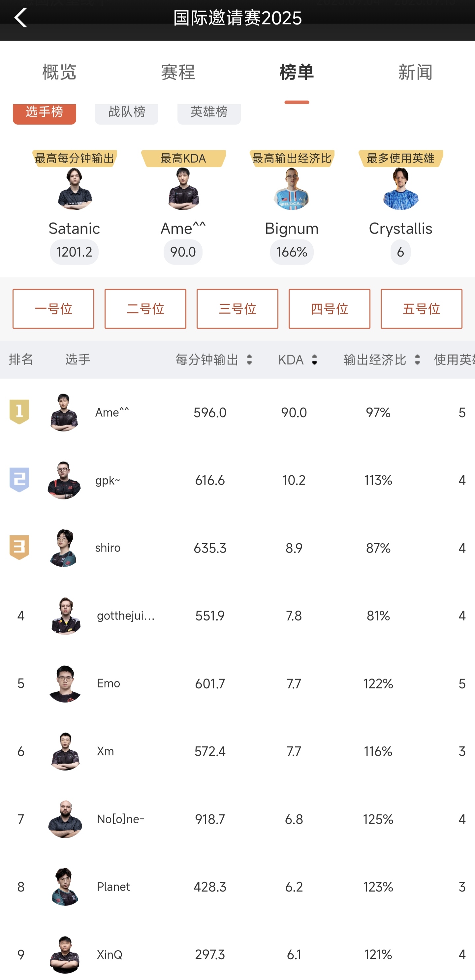Filter by 五号位 position
The image size is (475, 980).
pyautogui.click(x=421, y=308)
